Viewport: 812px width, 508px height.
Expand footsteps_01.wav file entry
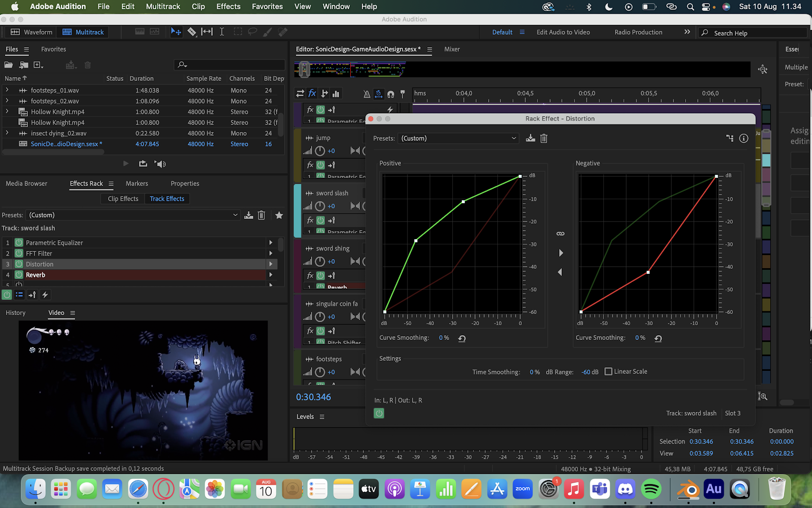7,90
